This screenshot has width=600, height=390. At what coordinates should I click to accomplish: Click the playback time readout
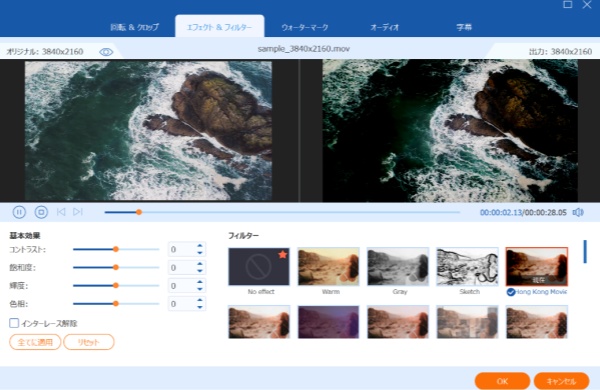coord(523,212)
